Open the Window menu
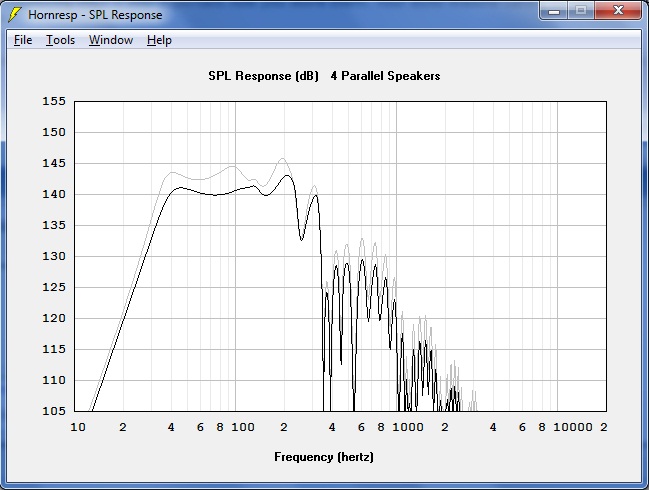This screenshot has height=490, width=649. pos(111,40)
